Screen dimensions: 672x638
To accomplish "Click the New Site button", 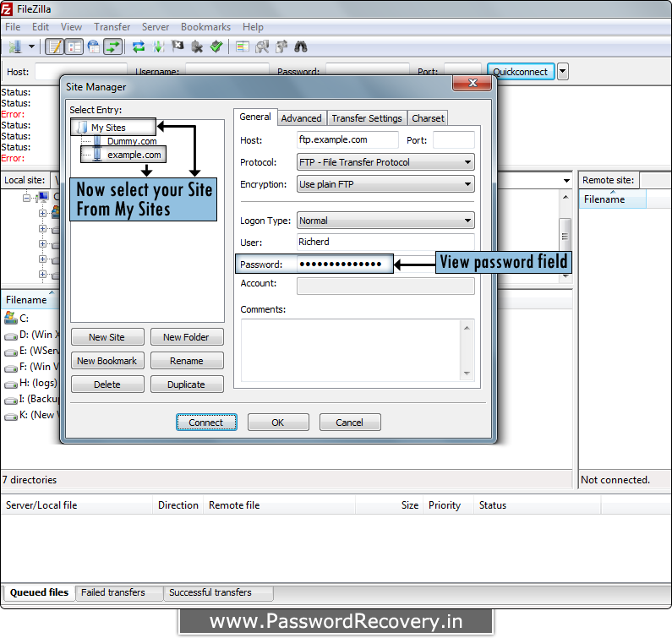I will coord(107,337).
